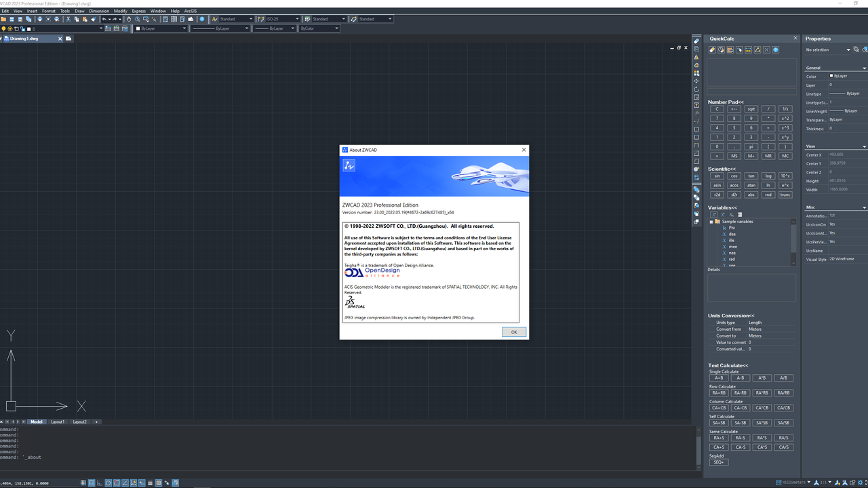Switch to the Layout1 tab
The height and width of the screenshot is (488, 868).
click(x=58, y=422)
